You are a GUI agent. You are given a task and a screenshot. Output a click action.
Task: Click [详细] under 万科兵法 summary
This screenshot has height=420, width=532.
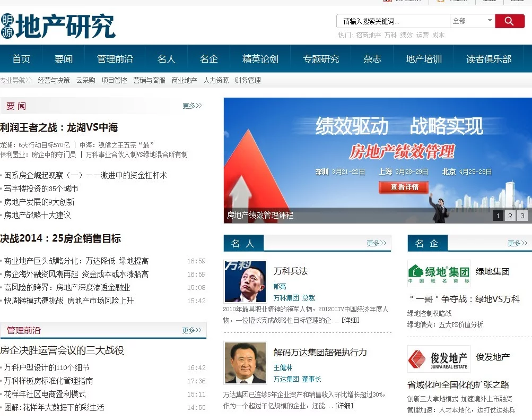click(350, 320)
